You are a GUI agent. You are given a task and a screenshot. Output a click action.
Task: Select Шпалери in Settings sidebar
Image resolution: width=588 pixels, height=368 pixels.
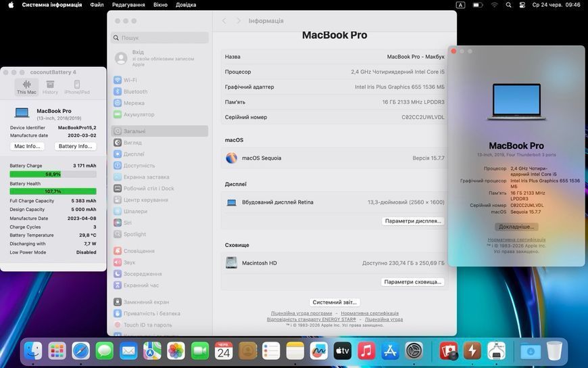click(160, 212)
